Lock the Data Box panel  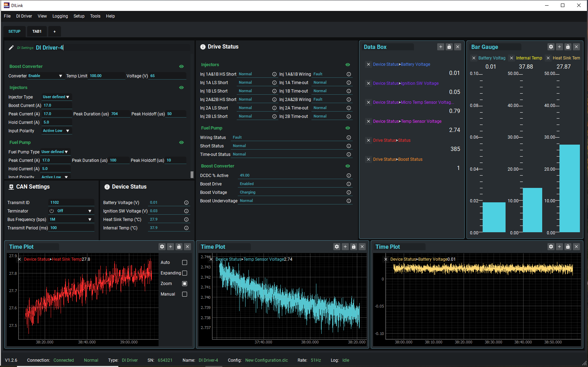tap(449, 47)
